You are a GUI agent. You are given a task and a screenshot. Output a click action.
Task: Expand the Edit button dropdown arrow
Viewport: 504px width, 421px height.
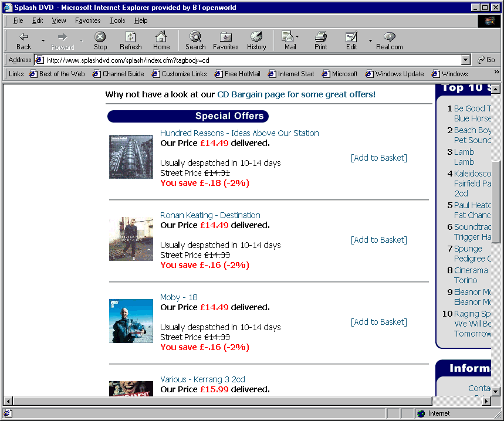tap(370, 41)
